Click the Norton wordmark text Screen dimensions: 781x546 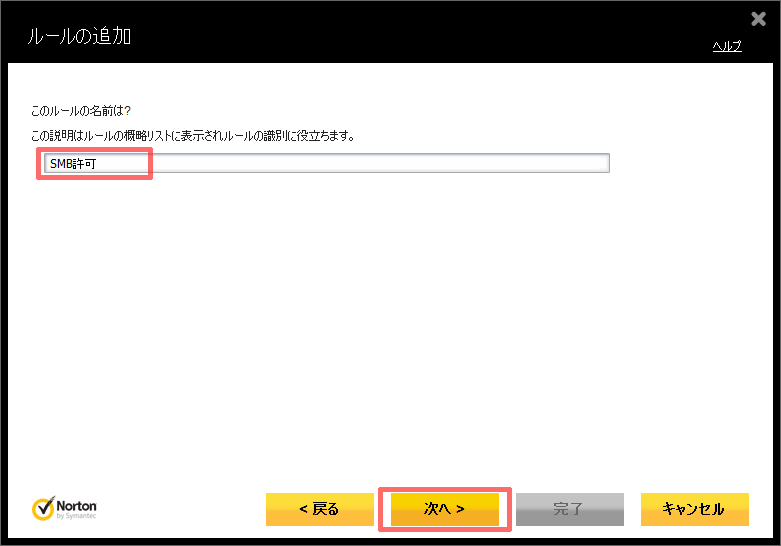coord(78,505)
